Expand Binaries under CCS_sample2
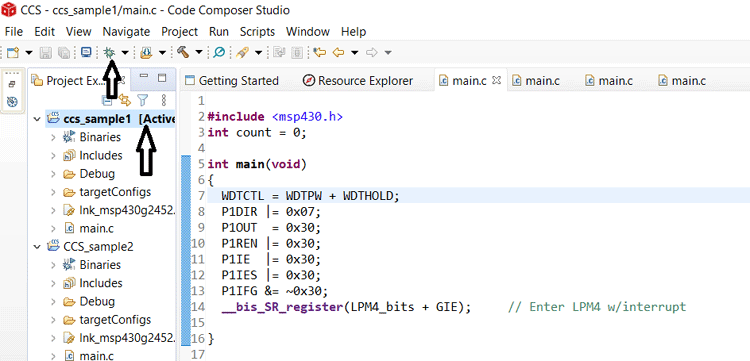The height and width of the screenshot is (361, 750). tap(54, 265)
